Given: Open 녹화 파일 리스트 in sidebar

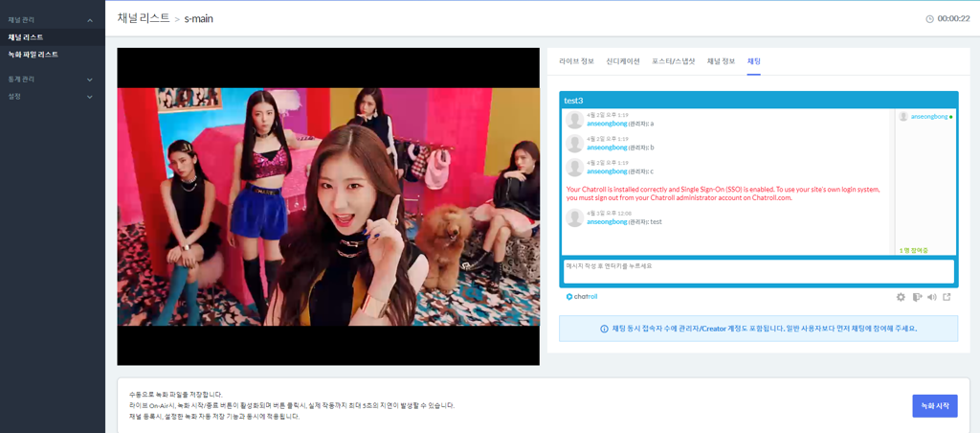Looking at the screenshot, I should (33, 55).
